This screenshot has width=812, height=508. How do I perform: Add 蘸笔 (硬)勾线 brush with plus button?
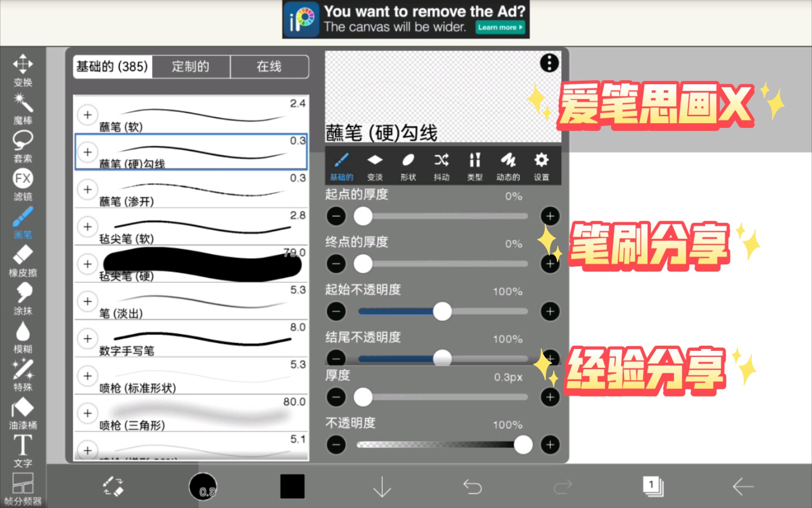tap(87, 152)
